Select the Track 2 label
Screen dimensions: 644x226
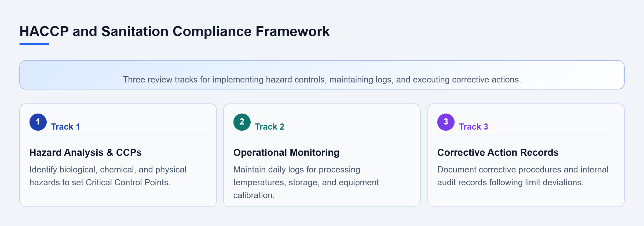click(270, 127)
